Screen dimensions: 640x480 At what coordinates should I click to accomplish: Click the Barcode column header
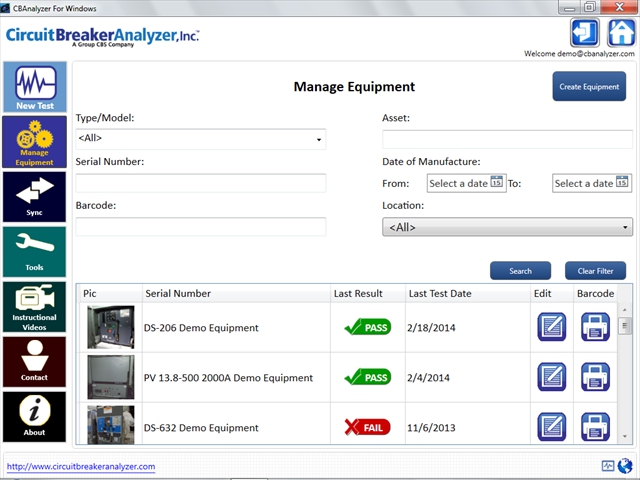[596, 293]
